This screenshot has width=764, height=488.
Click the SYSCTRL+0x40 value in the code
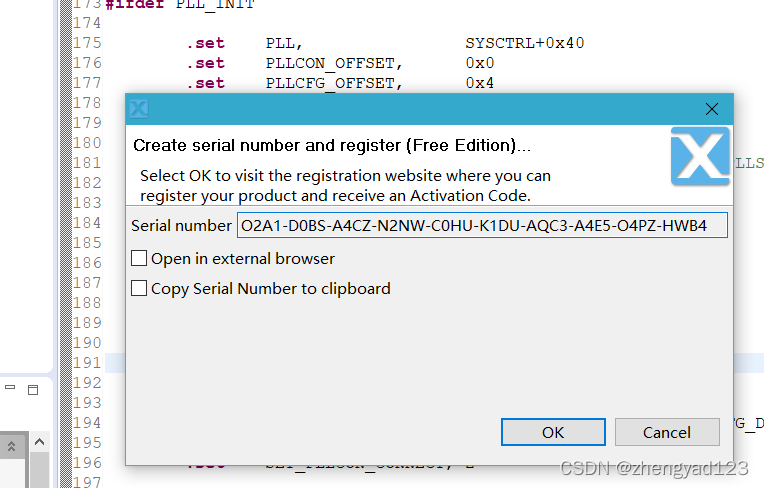(x=524, y=43)
